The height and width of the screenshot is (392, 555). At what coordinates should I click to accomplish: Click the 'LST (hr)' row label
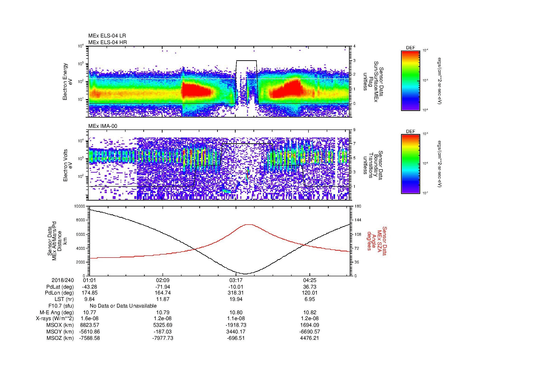pos(64,299)
